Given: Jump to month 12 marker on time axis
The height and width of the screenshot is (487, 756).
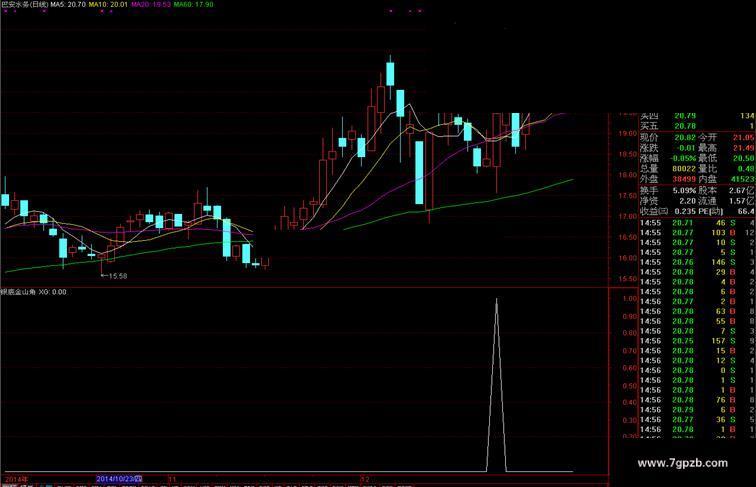Looking at the screenshot, I should click(365, 479).
